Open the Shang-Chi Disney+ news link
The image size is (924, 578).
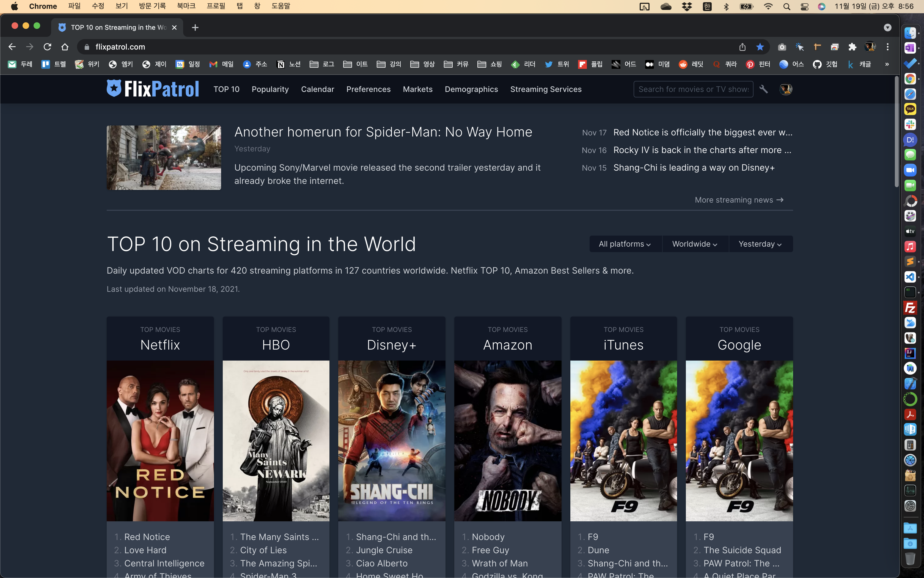[x=694, y=167]
